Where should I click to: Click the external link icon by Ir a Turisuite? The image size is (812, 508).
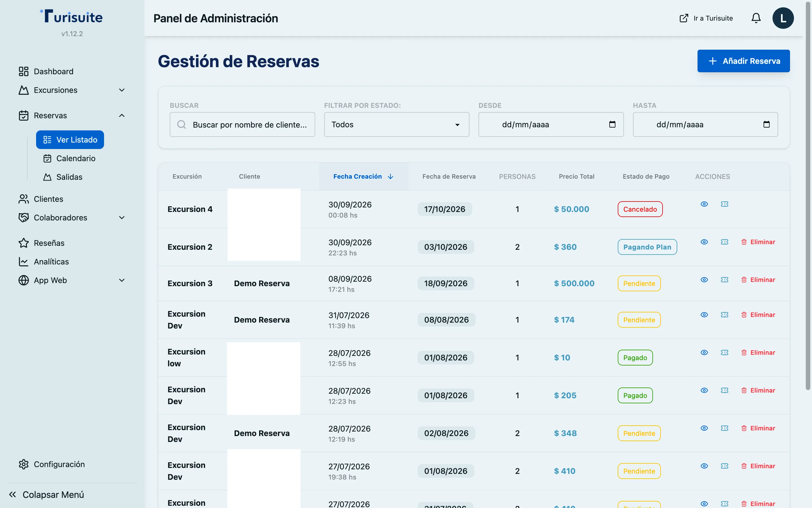[x=683, y=18]
